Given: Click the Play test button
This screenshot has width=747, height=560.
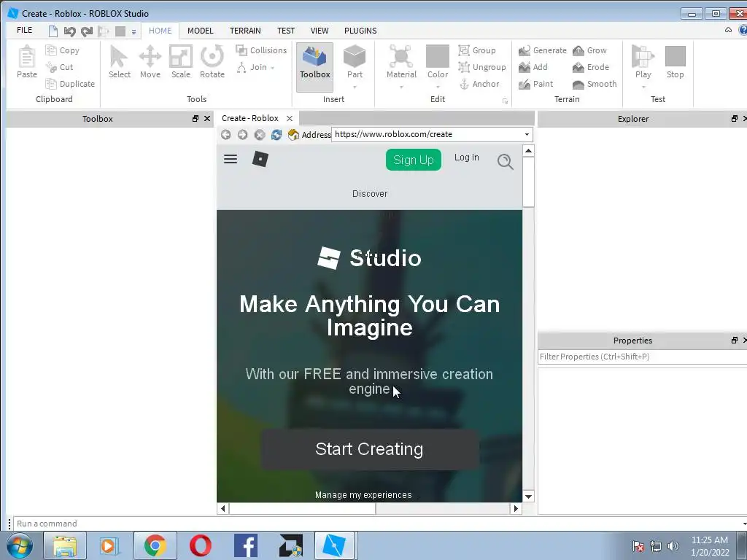Looking at the screenshot, I should tap(643, 61).
